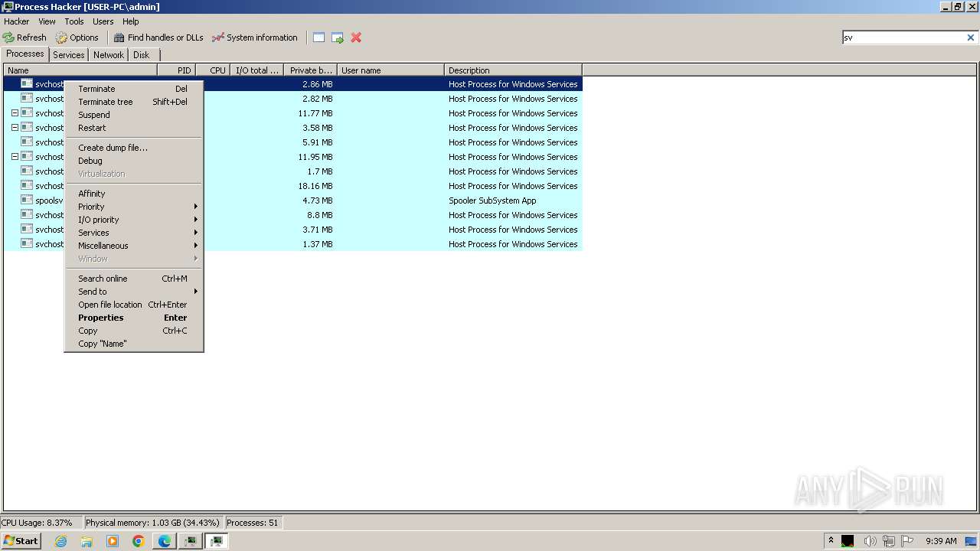Choose Terminate tree in the context menu
The image size is (980, 551).
pyautogui.click(x=133, y=102)
